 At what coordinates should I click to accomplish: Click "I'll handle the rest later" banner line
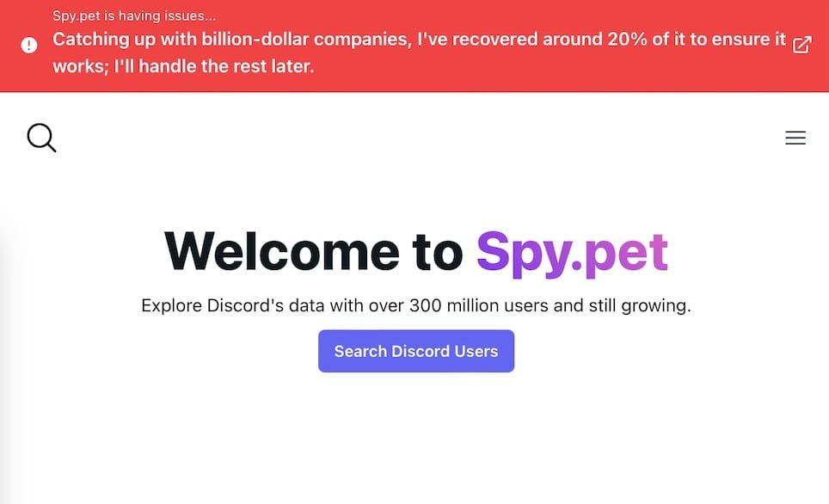point(214,66)
